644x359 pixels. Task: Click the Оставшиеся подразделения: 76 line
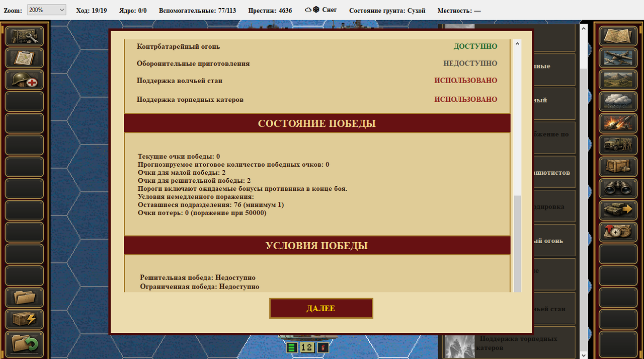point(211,205)
